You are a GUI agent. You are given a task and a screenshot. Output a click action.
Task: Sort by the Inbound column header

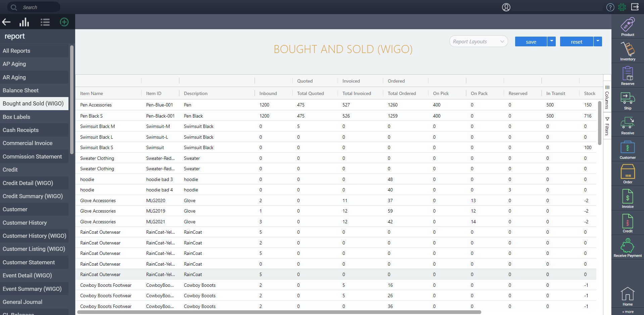coord(268,93)
